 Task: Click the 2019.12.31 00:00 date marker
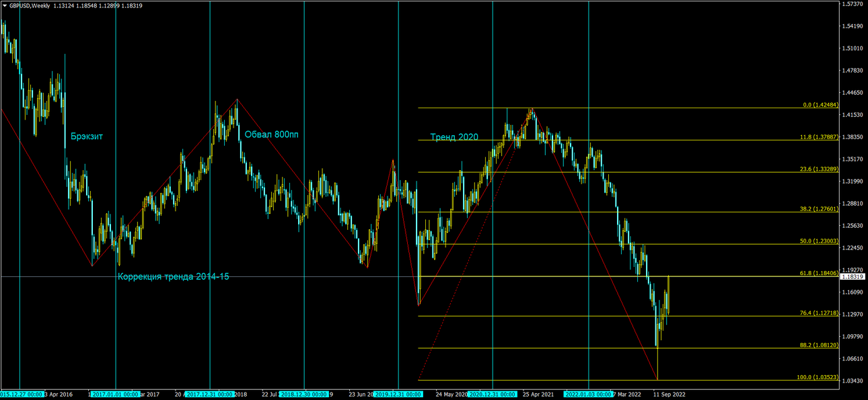(398, 394)
